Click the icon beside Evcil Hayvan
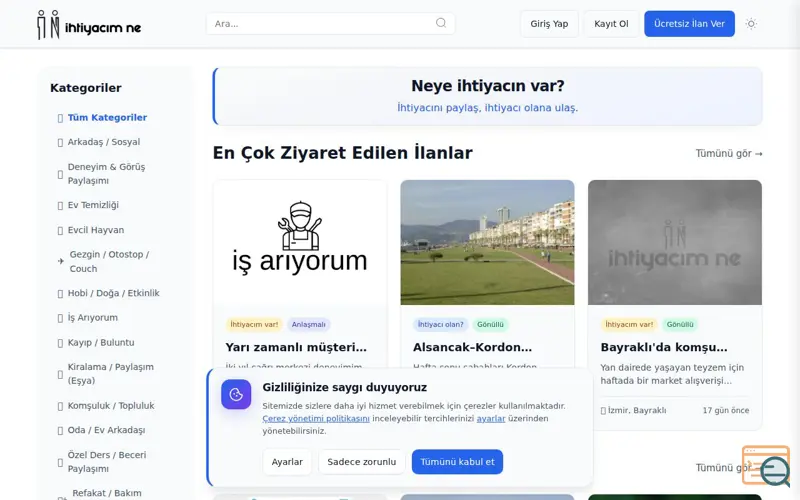This screenshot has height=500, width=800. pyautogui.click(x=60, y=231)
